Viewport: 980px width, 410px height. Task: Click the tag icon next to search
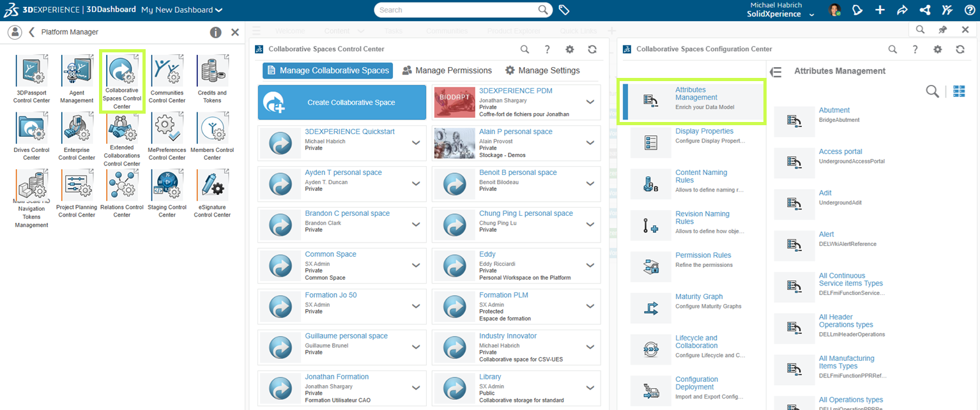click(x=564, y=10)
